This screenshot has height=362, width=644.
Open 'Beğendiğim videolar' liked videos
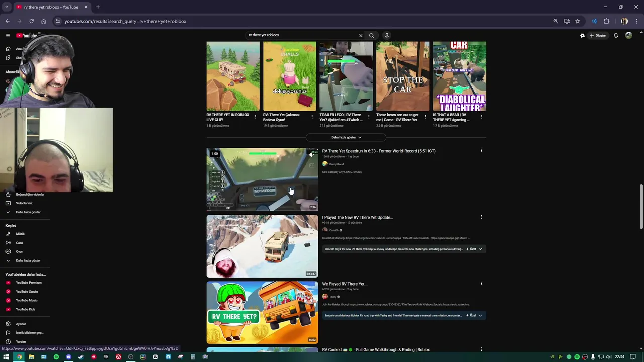tap(30, 194)
